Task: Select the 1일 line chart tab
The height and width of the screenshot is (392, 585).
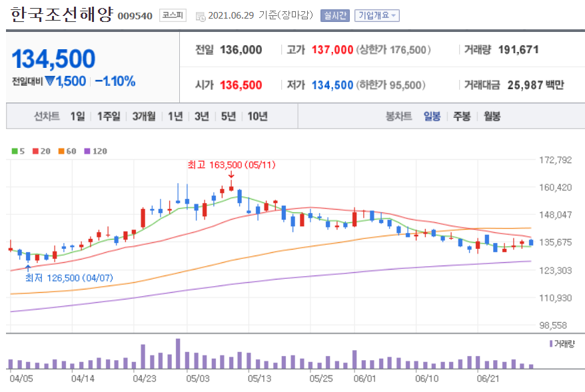Action: click(x=77, y=116)
